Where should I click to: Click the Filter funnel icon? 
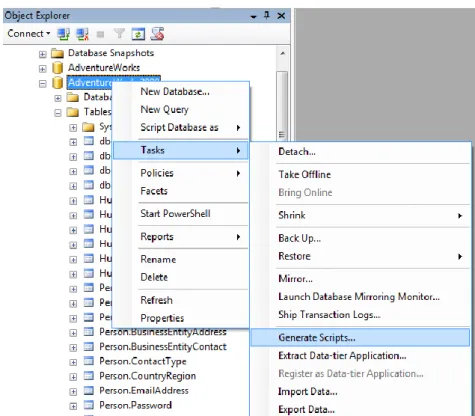119,34
